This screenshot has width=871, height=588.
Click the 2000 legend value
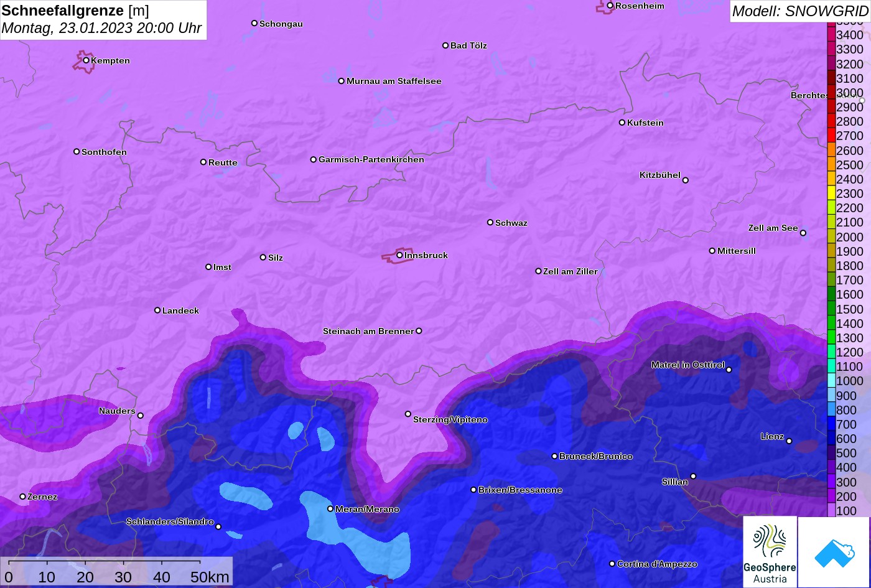(x=850, y=237)
